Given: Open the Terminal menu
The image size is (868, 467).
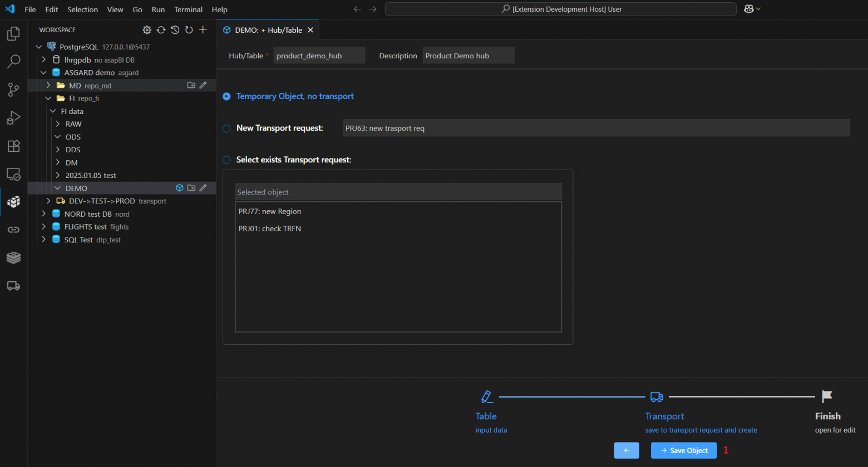Looking at the screenshot, I should (188, 9).
